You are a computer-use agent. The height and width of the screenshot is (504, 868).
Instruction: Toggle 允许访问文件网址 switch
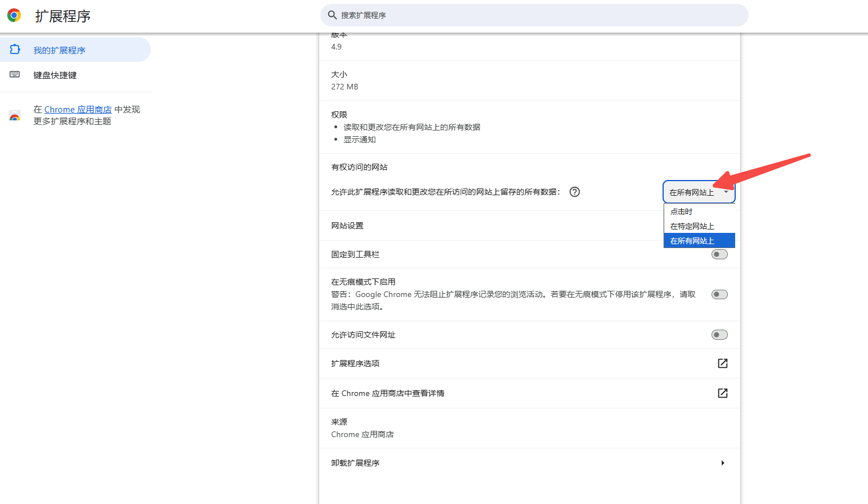(719, 335)
